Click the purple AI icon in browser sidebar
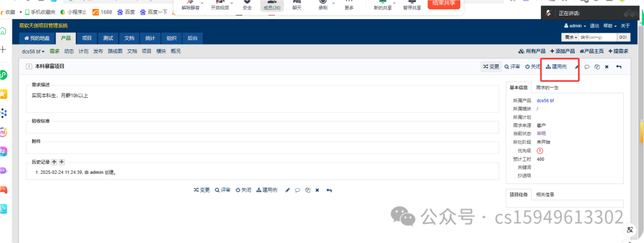Viewport: 644px width, 243px height. [3, 132]
